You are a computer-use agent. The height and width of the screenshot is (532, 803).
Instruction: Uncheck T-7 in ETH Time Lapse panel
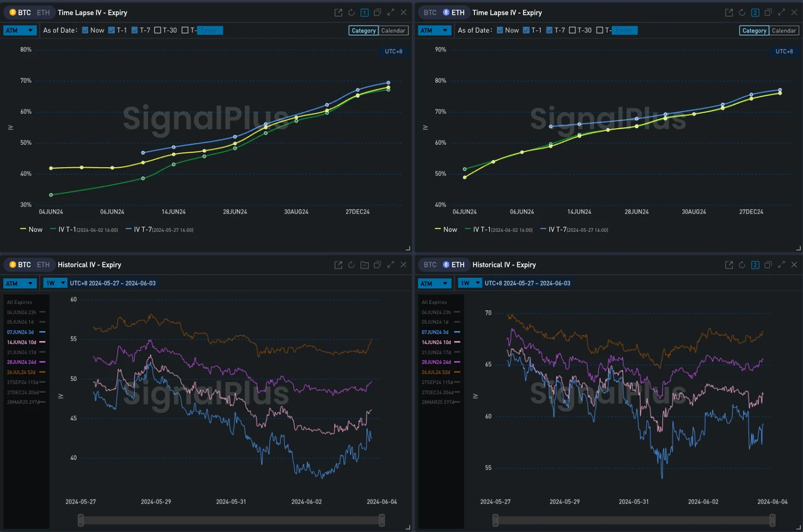(550, 30)
